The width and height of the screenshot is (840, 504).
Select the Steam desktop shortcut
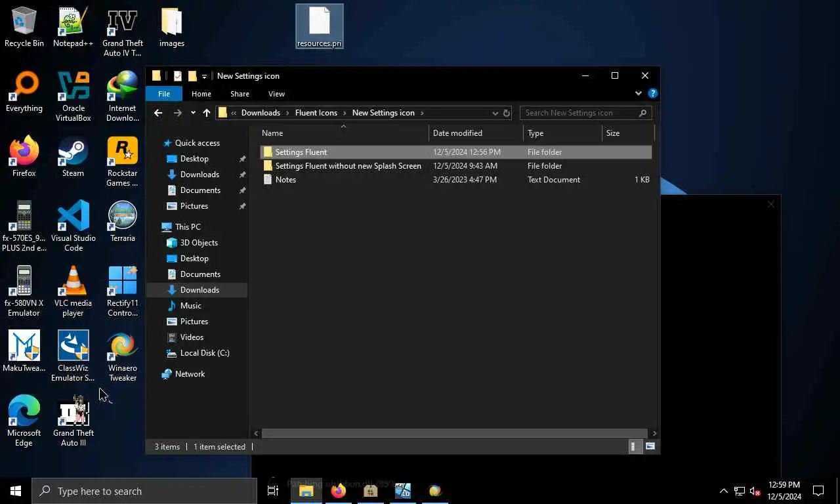[73, 157]
